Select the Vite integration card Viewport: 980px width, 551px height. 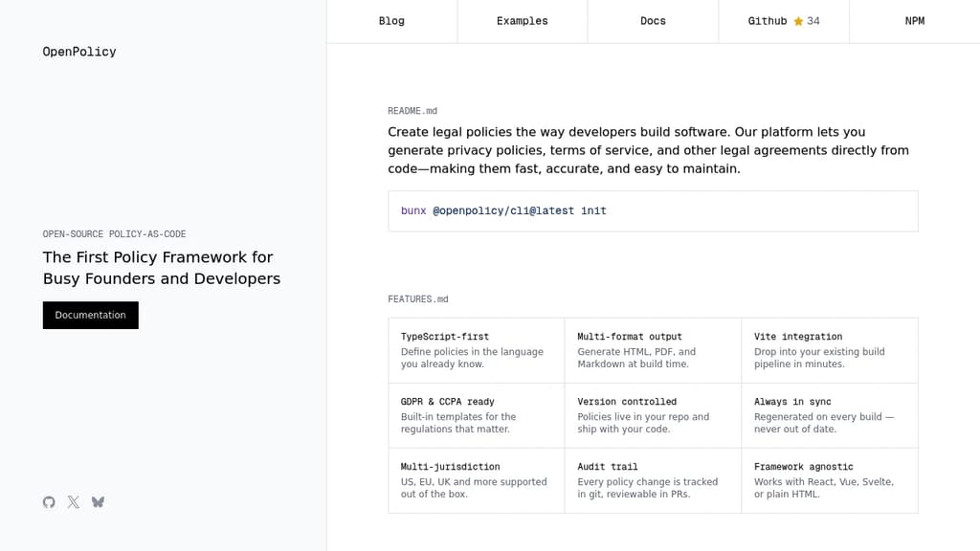click(829, 350)
